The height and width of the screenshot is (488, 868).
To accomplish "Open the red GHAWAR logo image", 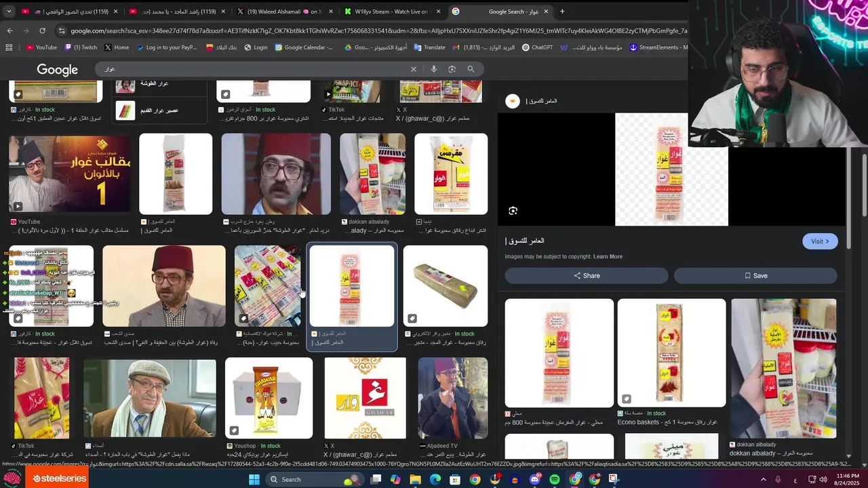I will pyautogui.click(x=366, y=399).
